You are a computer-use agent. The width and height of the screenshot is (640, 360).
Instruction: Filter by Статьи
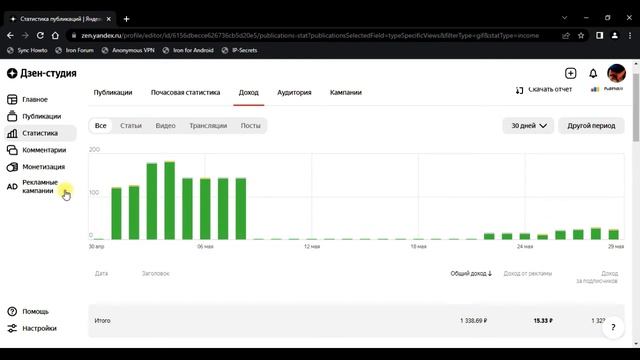pos(131,126)
